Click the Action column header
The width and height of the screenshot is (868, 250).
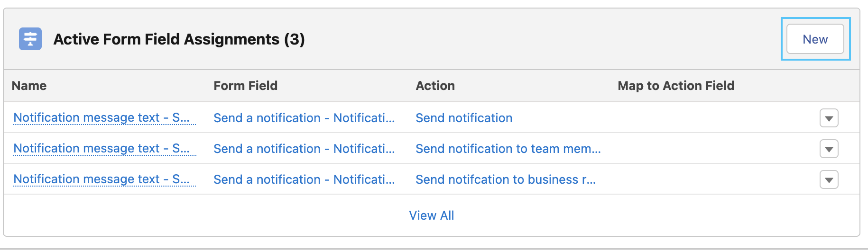(435, 86)
